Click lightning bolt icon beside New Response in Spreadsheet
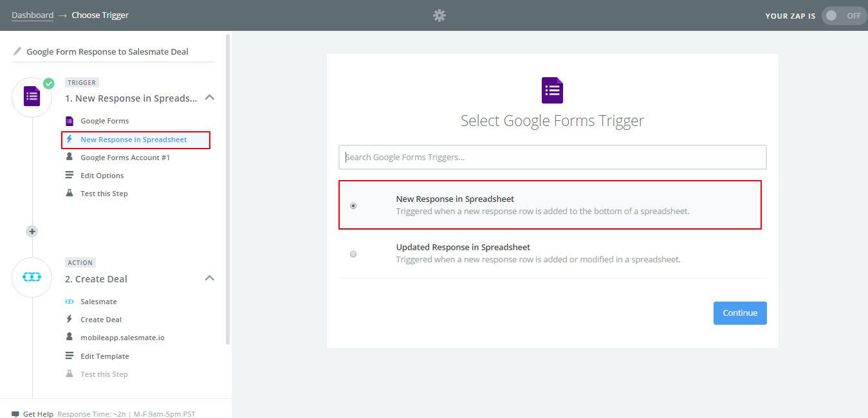 [x=69, y=139]
